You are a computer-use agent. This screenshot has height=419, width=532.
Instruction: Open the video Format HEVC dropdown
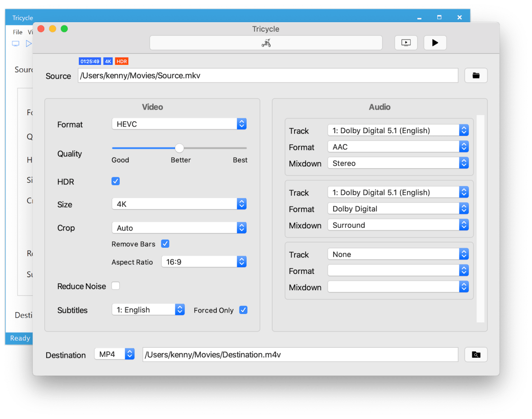click(179, 124)
